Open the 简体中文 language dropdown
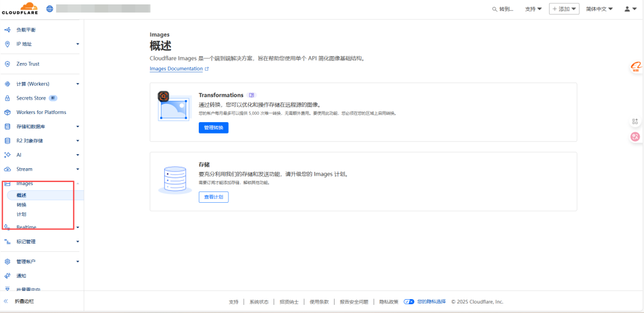This screenshot has width=644, height=313. (599, 9)
